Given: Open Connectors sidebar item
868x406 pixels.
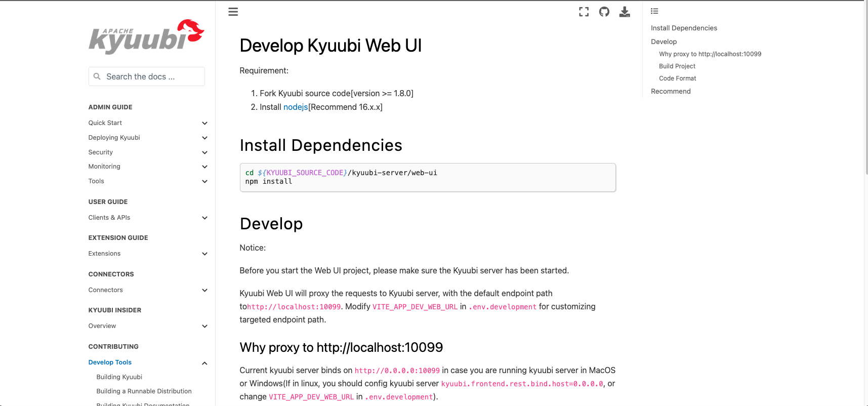Looking at the screenshot, I should (x=106, y=290).
